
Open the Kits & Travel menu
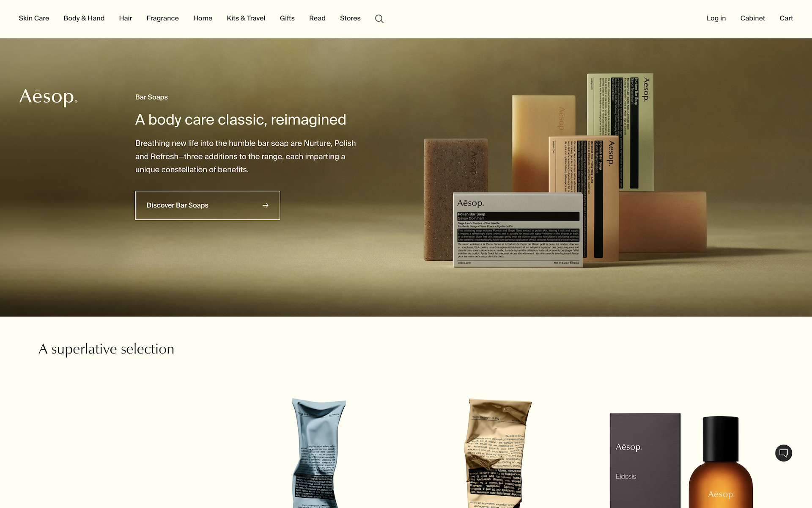(246, 18)
